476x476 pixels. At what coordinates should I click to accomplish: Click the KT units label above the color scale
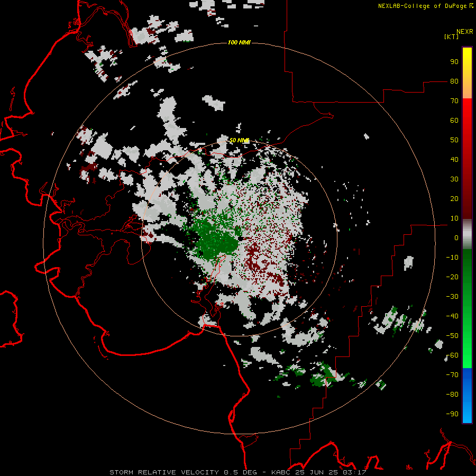tap(452, 36)
